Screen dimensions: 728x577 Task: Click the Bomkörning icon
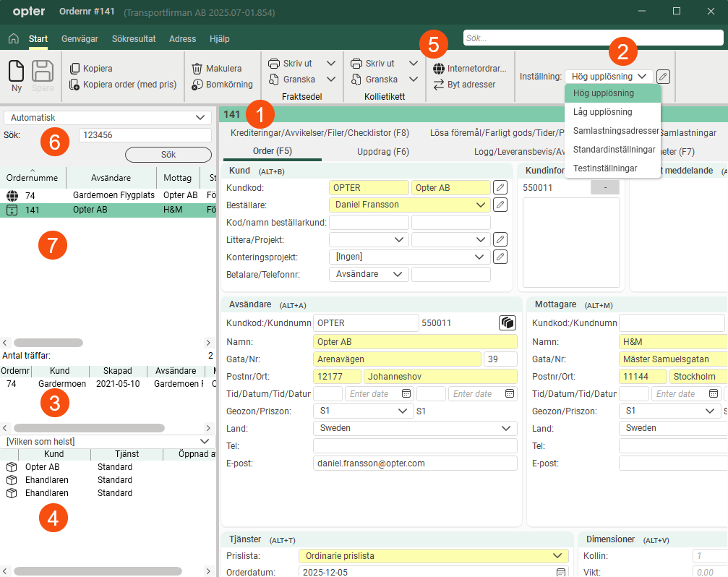[x=197, y=85]
